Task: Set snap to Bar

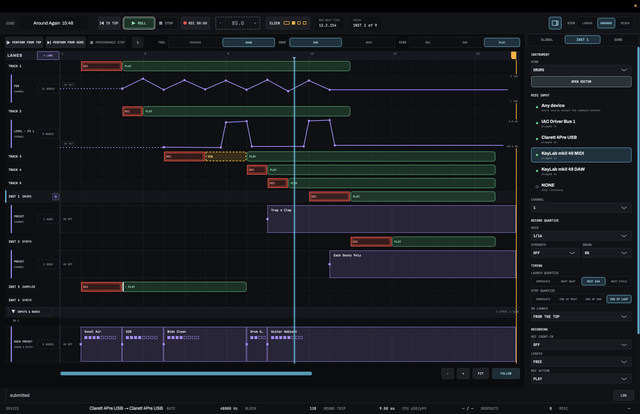Action: 316,42
